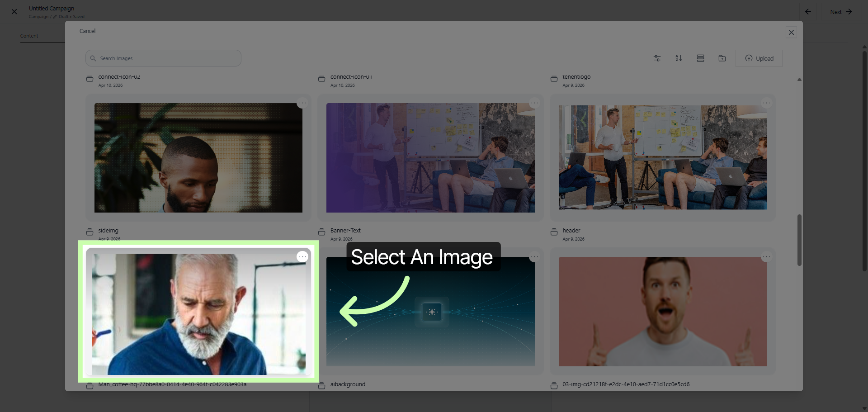
Task: Select the surprised man 03-img thumbnail
Action: click(663, 312)
